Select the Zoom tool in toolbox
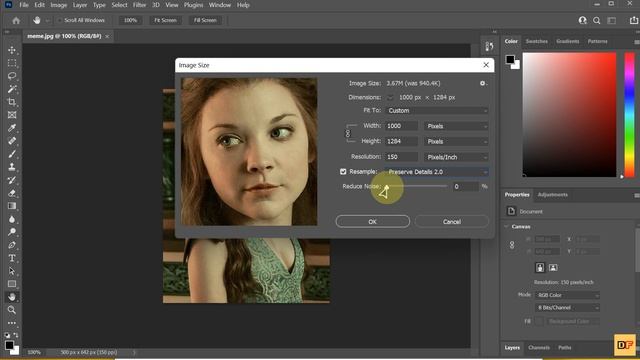This screenshot has height=360, width=640. [12, 310]
